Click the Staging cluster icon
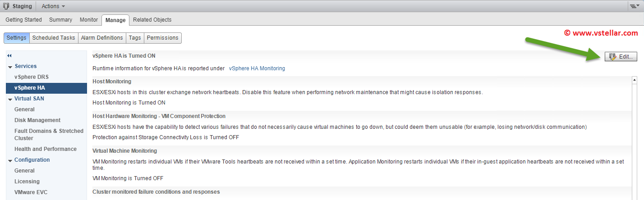644x200 pixels. [x=6, y=6]
